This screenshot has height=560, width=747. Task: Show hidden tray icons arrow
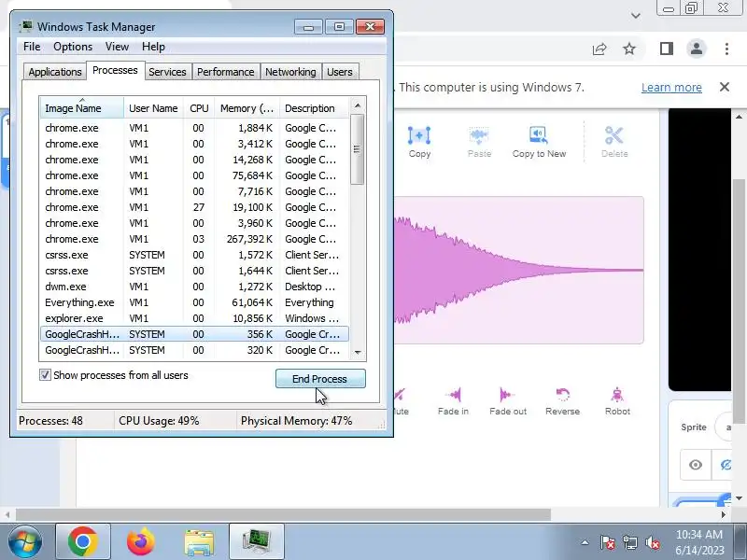point(585,542)
